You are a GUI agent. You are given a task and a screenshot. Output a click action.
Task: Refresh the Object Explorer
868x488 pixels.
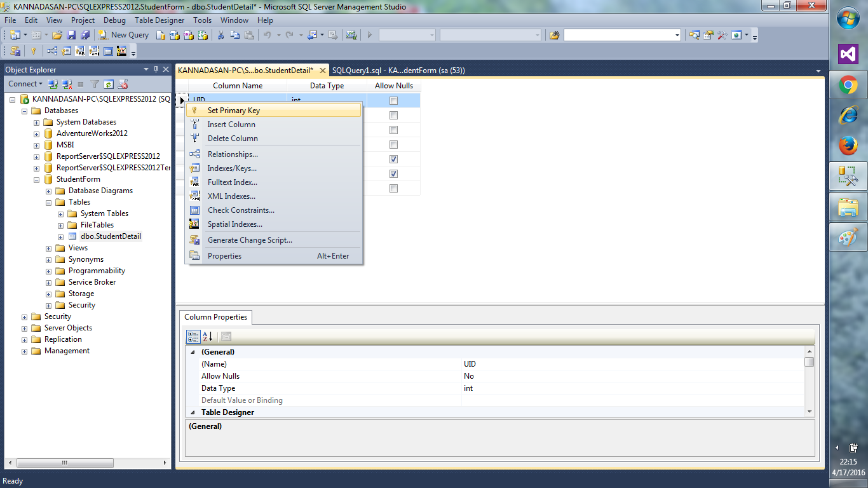pyautogui.click(x=108, y=83)
